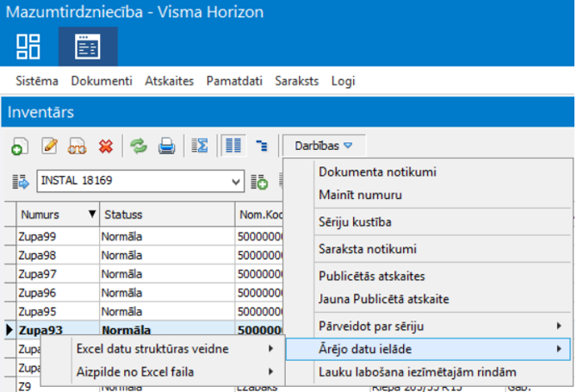Click the new document icon
577x392 pixels.
tap(20, 146)
